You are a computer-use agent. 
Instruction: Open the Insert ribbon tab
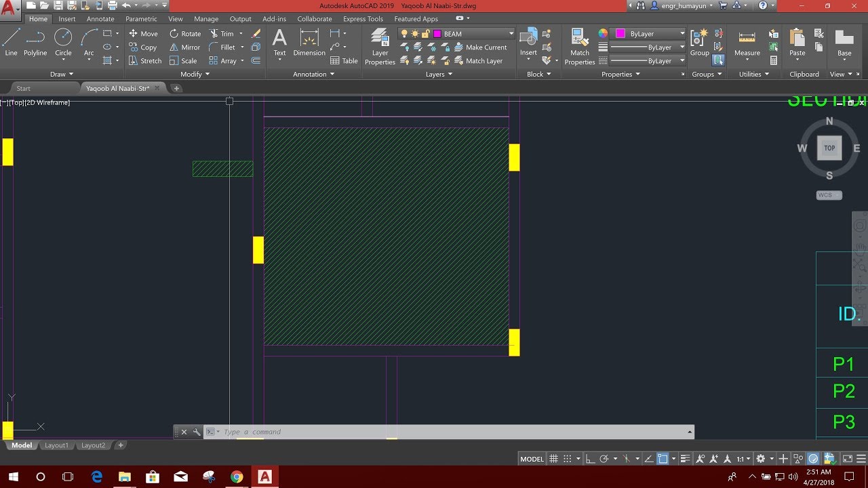pos(67,19)
